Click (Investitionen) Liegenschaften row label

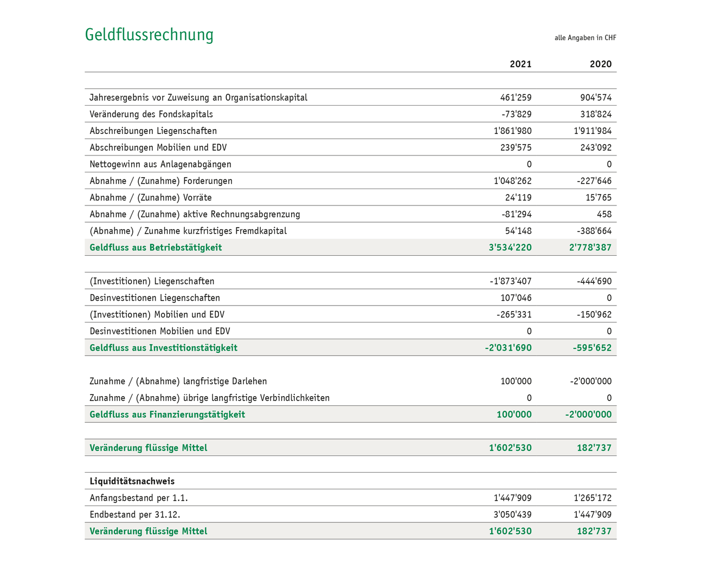click(x=152, y=281)
